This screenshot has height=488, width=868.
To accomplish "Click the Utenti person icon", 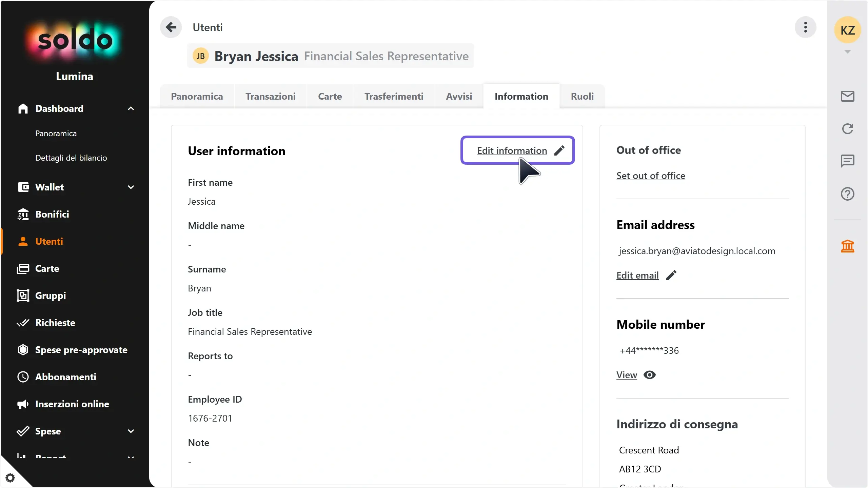I will [x=23, y=241].
